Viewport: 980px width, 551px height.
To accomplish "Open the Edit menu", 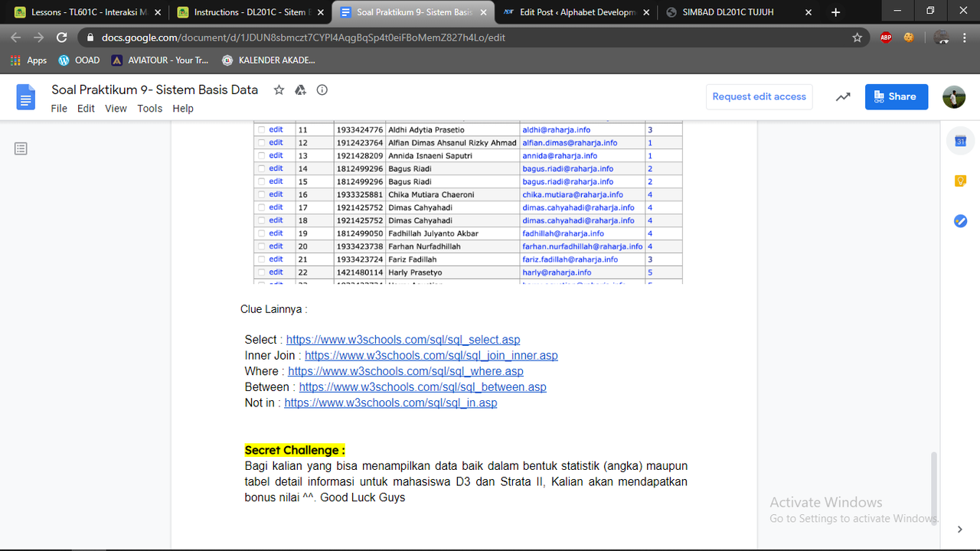I will coord(86,109).
